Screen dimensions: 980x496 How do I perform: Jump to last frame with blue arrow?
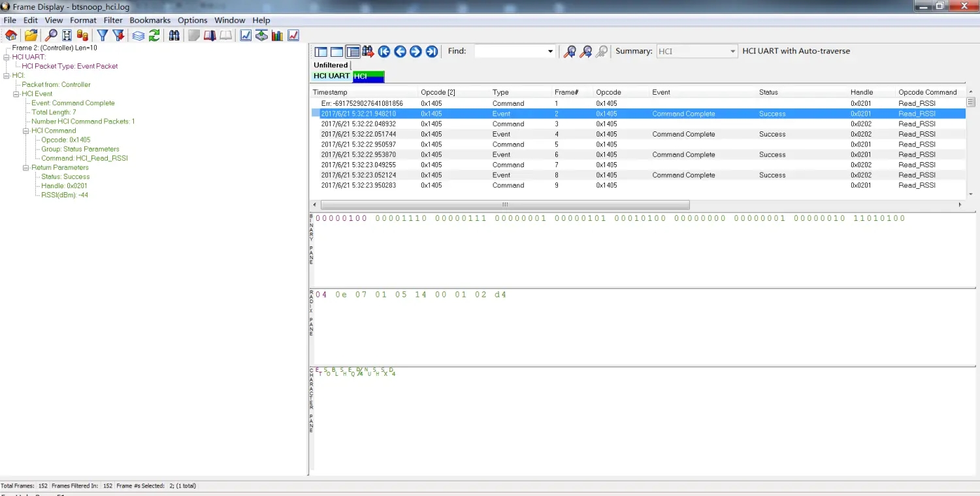[431, 52]
